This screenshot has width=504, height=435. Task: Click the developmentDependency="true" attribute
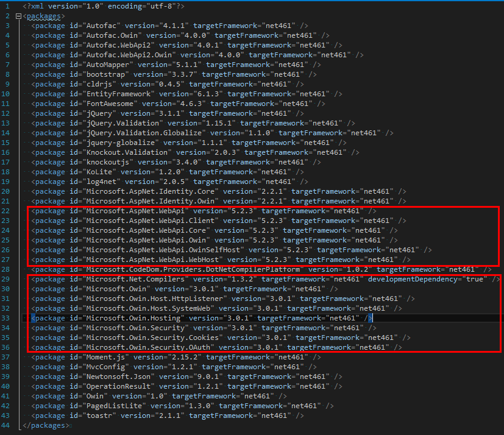pos(427,279)
